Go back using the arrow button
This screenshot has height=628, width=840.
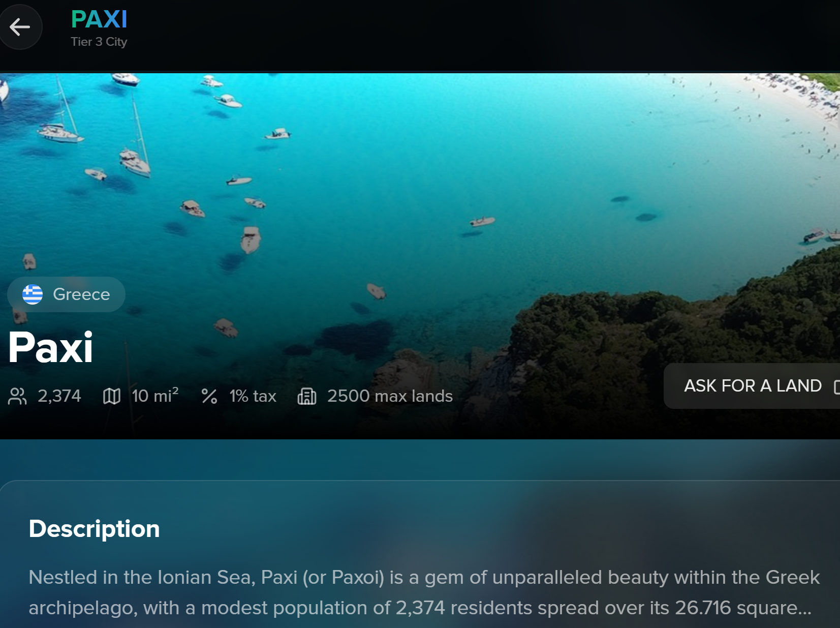click(x=20, y=27)
